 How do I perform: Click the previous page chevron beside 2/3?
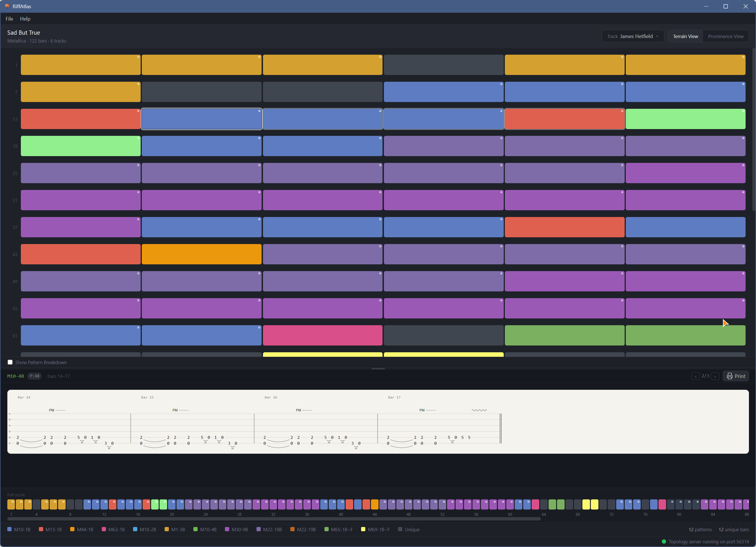click(696, 376)
